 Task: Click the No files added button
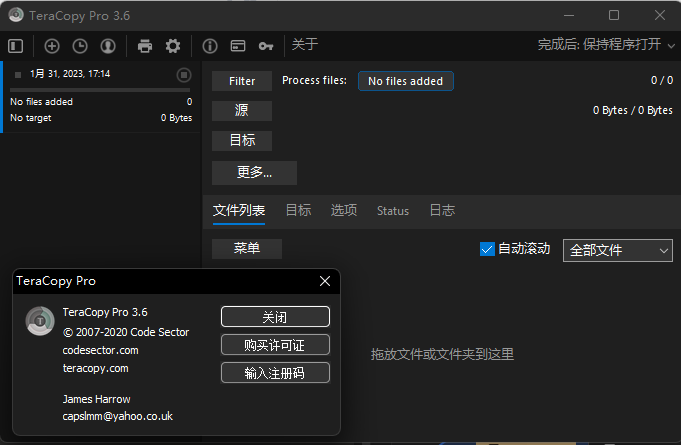[406, 81]
